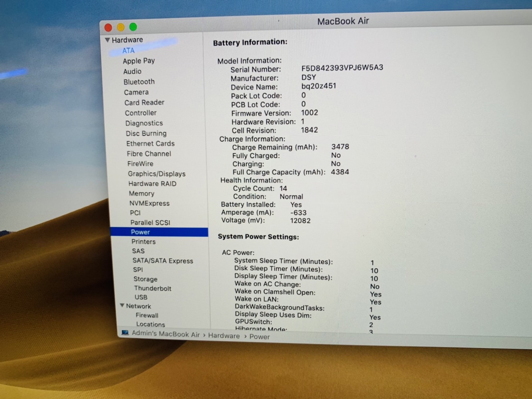Select the highlighted Power item
This screenshot has width=532, height=399.
pos(140,232)
